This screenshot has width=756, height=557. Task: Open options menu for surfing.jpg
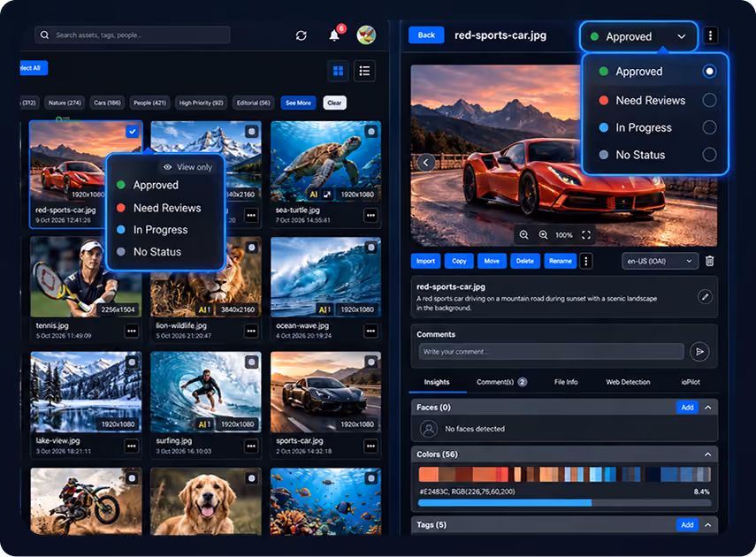251,446
